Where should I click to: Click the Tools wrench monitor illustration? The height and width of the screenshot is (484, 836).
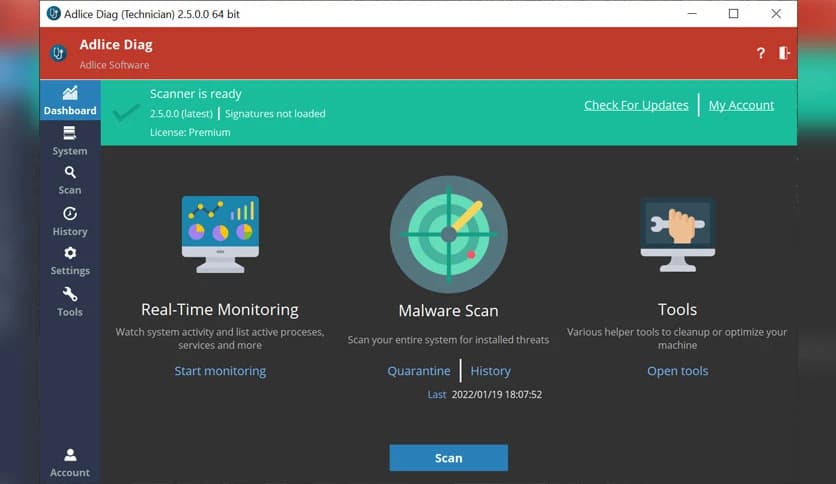pyautogui.click(x=678, y=234)
